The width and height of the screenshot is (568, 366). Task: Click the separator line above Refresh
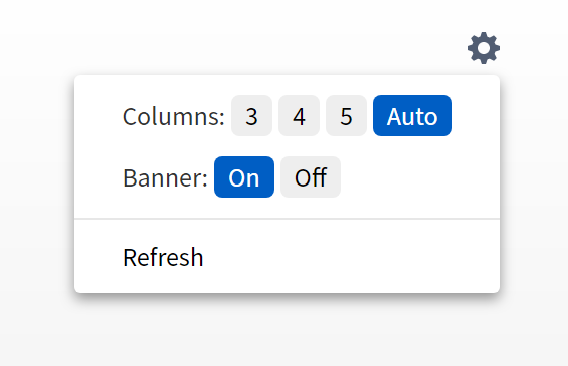(x=287, y=219)
